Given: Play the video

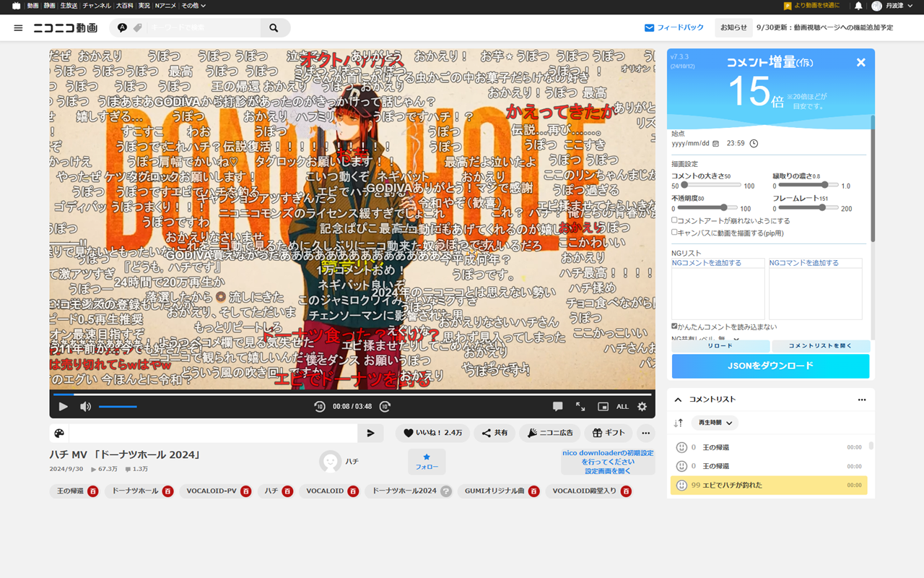Looking at the screenshot, I should click(63, 407).
